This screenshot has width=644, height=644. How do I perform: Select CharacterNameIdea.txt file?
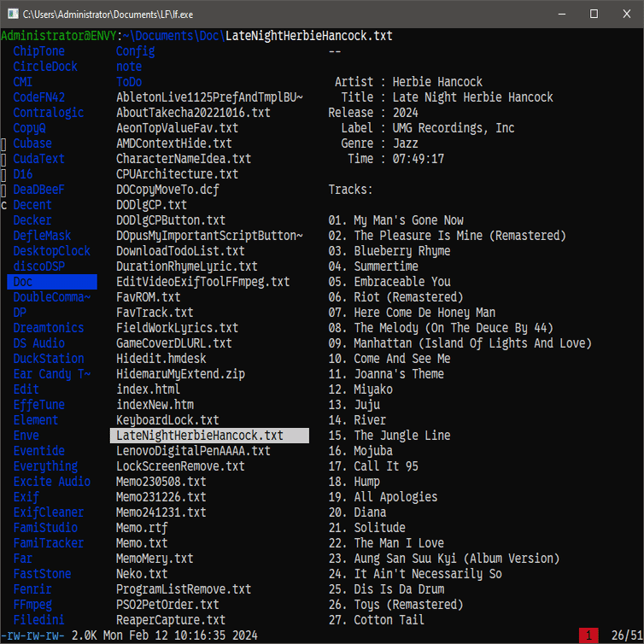pos(184,159)
